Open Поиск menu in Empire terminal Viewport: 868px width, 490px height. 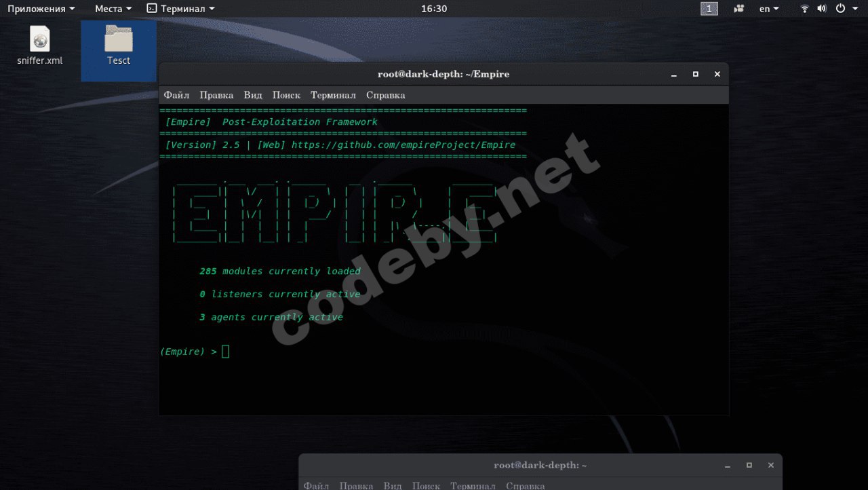[x=286, y=95]
